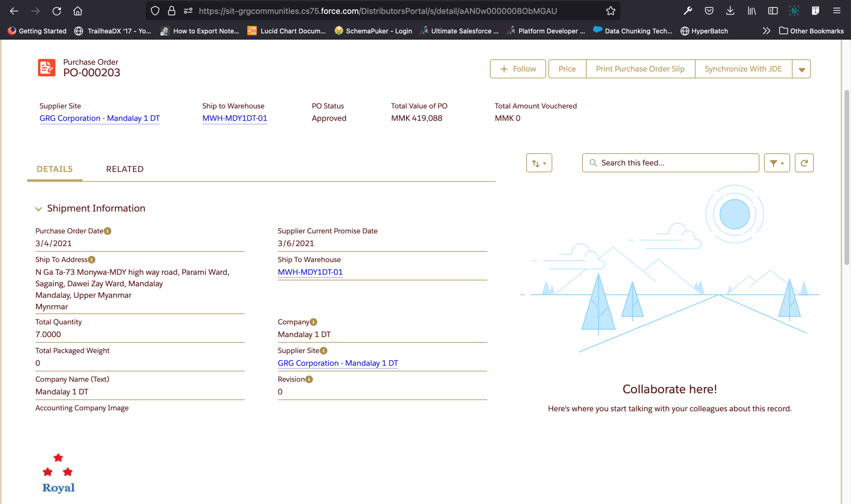Image resolution: width=851 pixels, height=504 pixels.
Task: Select the DETAILS tab
Action: [x=55, y=169]
